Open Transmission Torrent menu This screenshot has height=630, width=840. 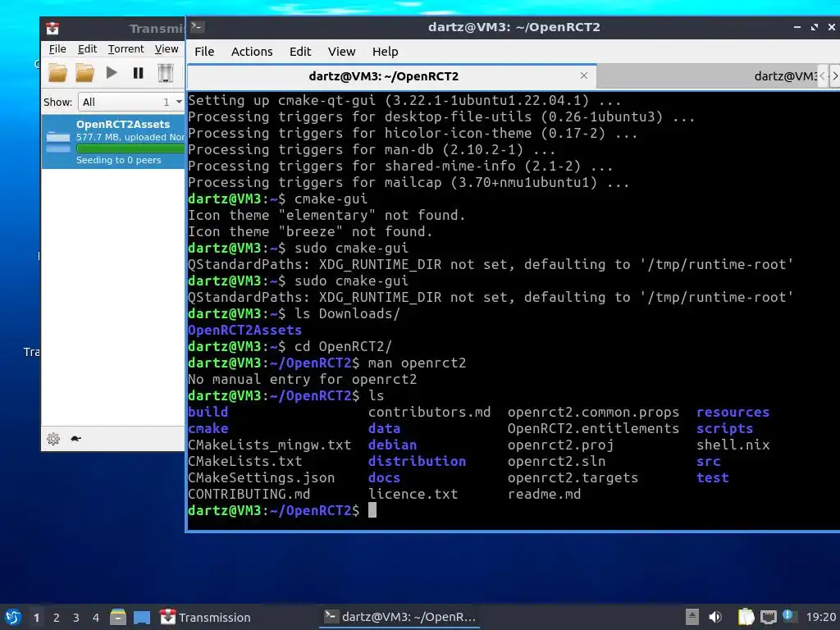click(x=126, y=48)
